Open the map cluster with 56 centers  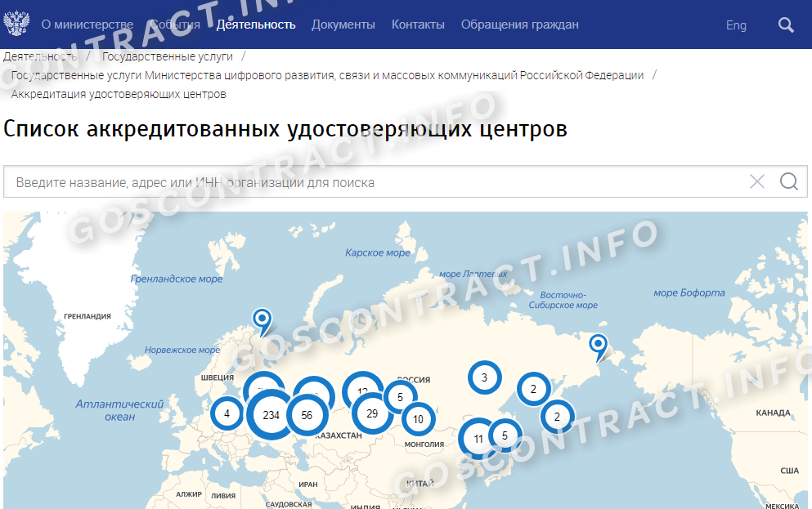coord(307,415)
